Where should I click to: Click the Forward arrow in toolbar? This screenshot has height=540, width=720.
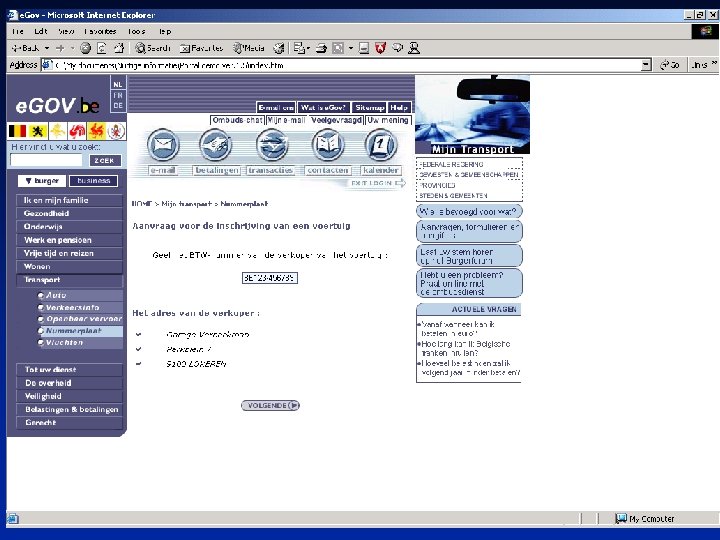pos(60,48)
